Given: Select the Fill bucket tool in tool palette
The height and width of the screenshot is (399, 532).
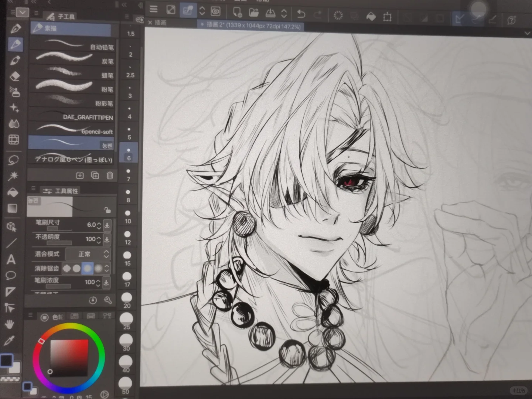Looking at the screenshot, I should (13, 192).
